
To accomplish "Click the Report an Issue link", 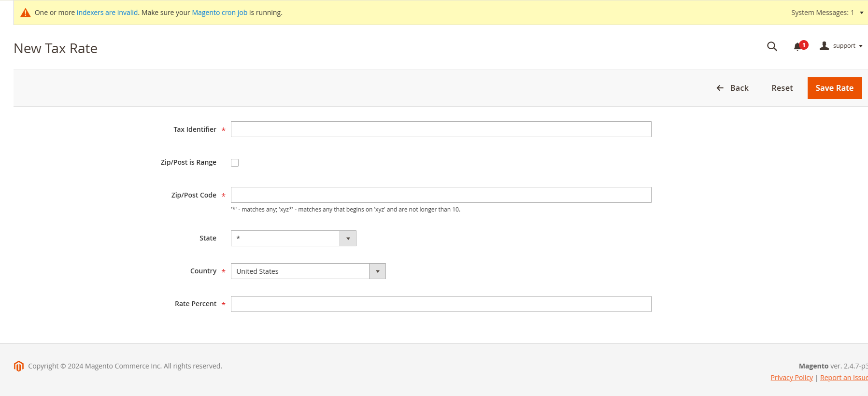I will (x=843, y=378).
